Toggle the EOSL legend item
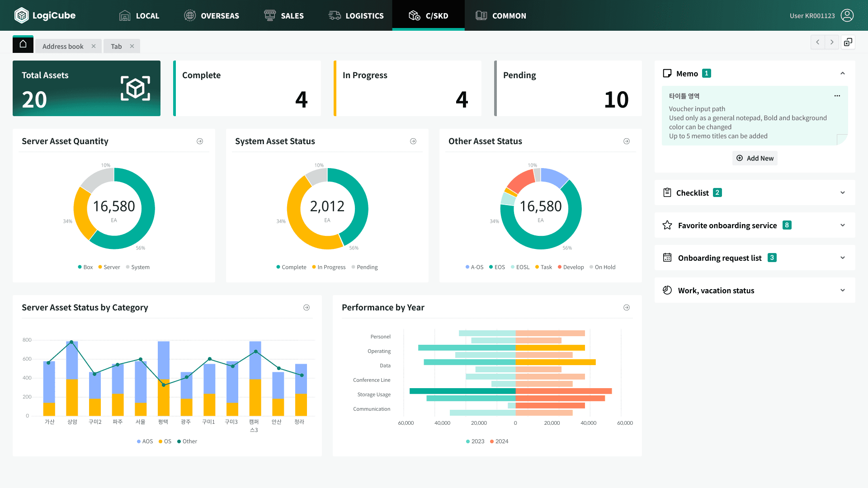868x488 pixels. pyautogui.click(x=520, y=267)
